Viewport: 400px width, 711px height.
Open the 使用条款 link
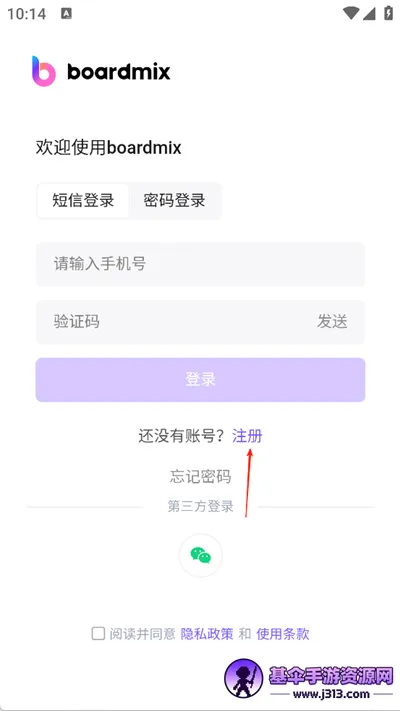[283, 633]
